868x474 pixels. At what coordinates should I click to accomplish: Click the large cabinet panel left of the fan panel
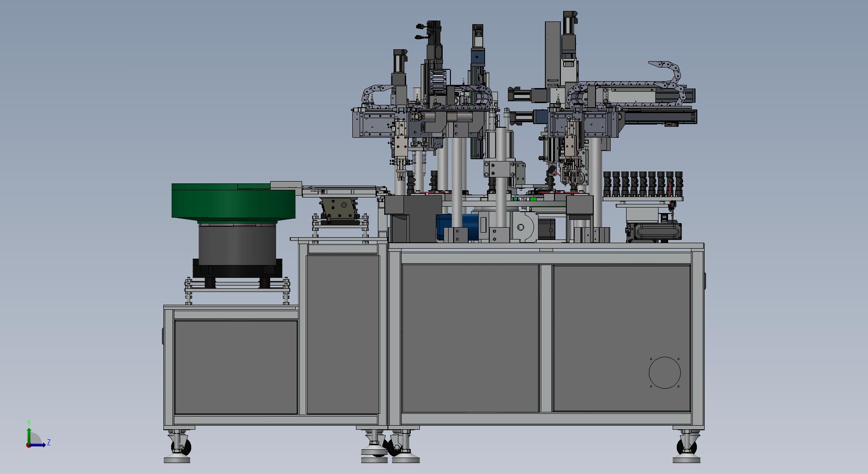coord(470,338)
